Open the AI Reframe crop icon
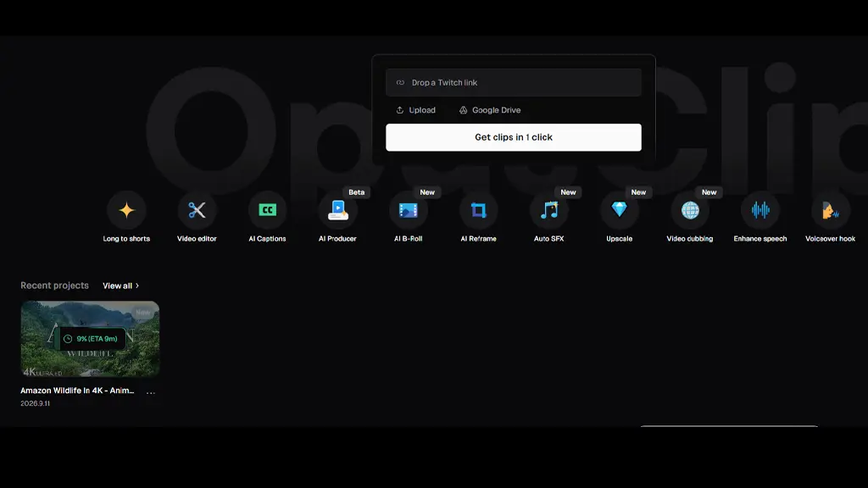This screenshot has height=488, width=868. tap(478, 210)
